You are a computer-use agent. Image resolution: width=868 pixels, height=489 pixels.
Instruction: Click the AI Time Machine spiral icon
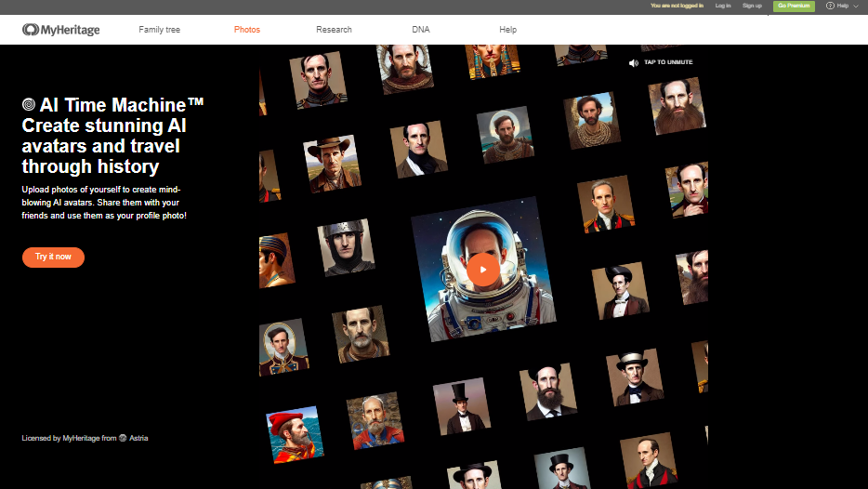click(29, 104)
